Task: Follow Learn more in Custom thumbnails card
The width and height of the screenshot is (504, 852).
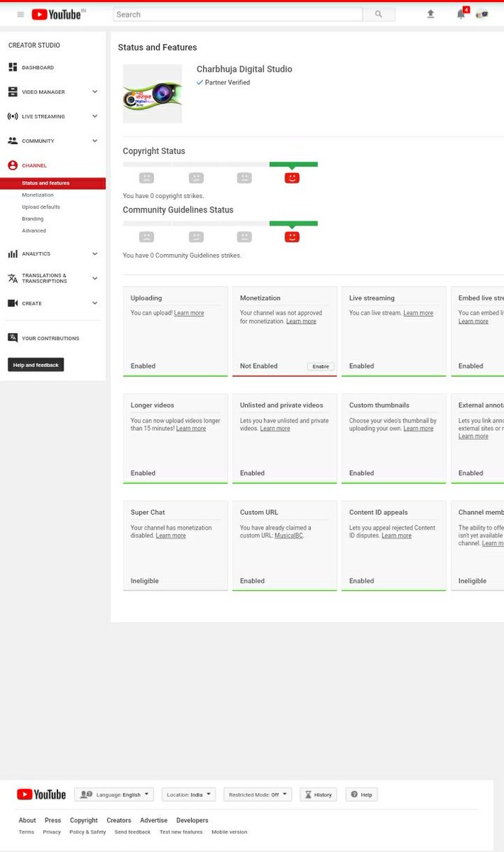Action: 418,428
